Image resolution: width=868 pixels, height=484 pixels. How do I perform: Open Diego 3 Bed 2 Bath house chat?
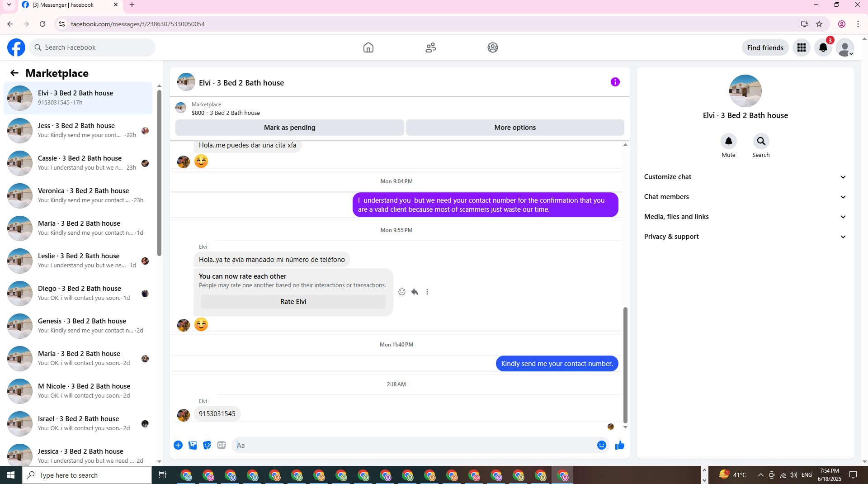pos(78,294)
